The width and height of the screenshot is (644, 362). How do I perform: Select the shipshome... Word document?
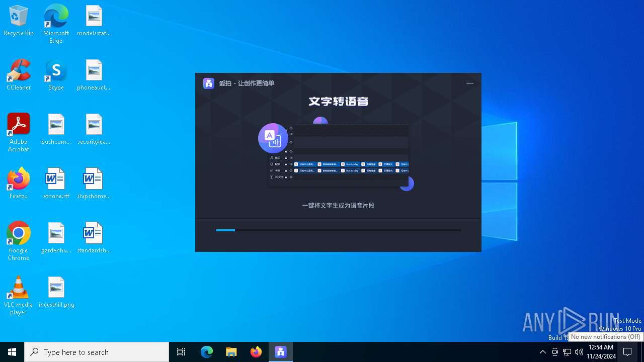(94, 184)
